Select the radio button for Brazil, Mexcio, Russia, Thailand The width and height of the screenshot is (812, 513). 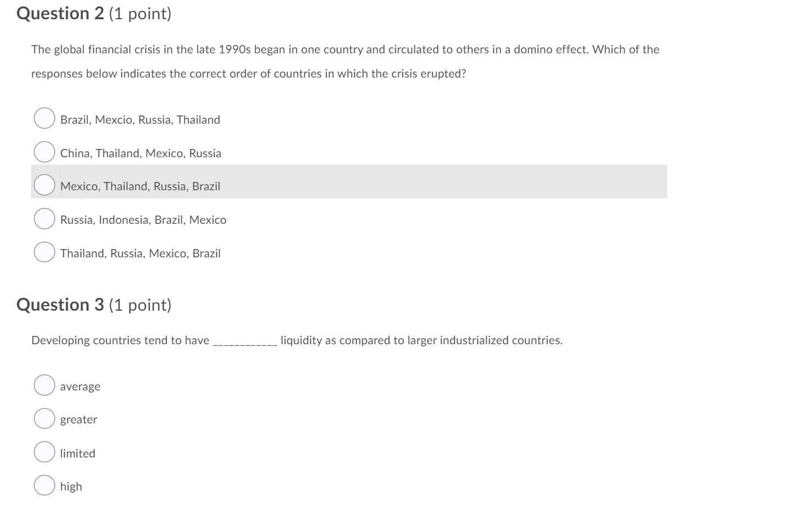[x=44, y=118]
